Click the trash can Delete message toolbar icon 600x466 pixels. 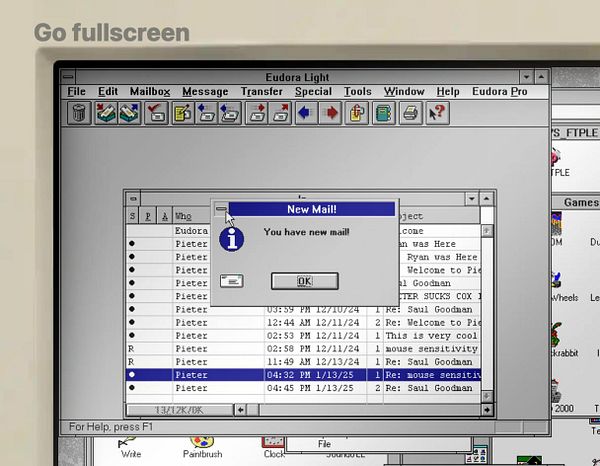point(79,113)
